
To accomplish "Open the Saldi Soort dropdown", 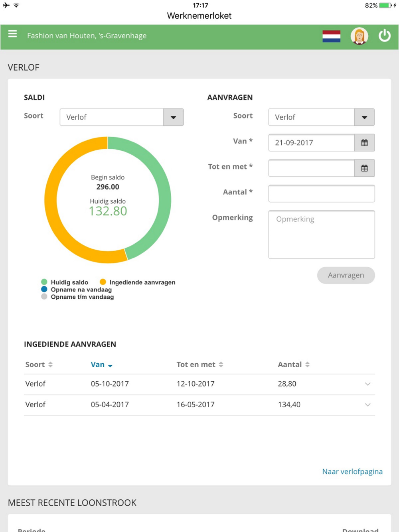I will 122,117.
